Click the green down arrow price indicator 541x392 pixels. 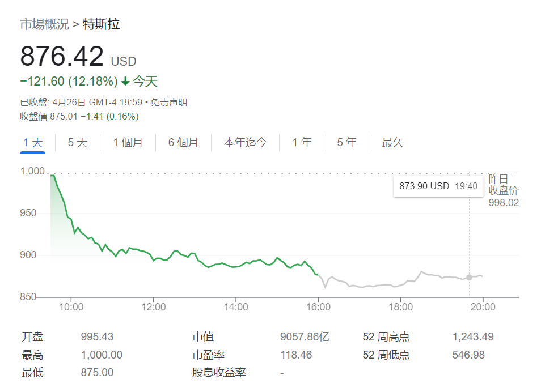[x=125, y=82]
